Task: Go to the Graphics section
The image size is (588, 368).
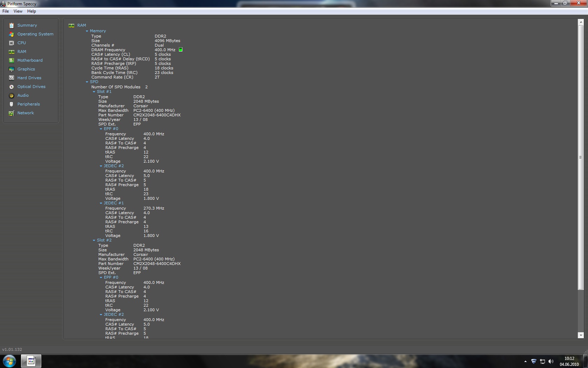Action: tap(26, 69)
